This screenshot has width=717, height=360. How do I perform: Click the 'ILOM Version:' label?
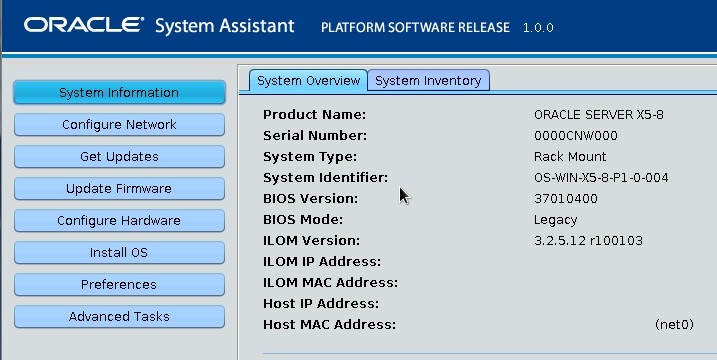coord(311,241)
